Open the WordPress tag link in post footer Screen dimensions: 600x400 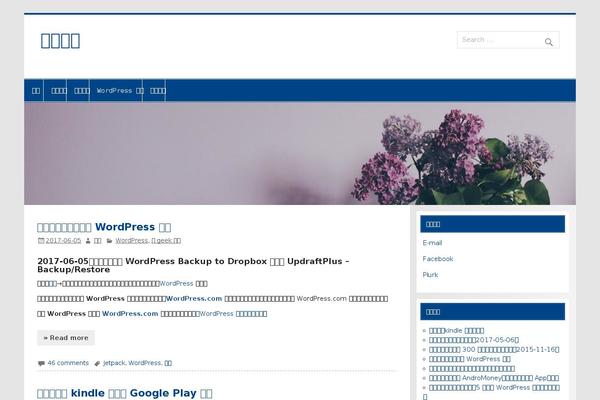[145, 363]
